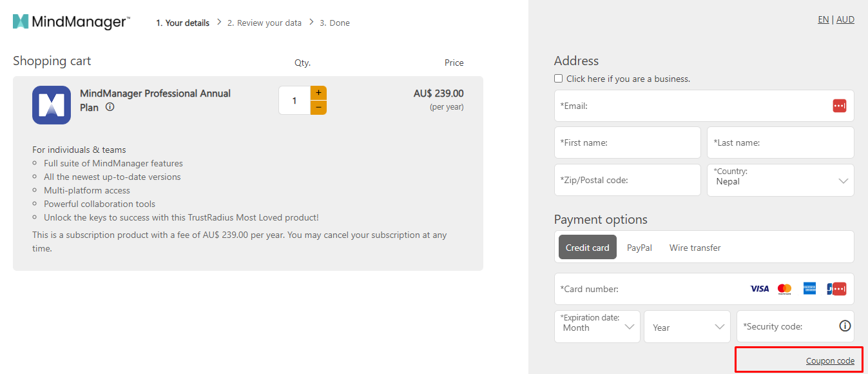
Task: Show info next to Professional Annual Plan
Action: pos(110,107)
